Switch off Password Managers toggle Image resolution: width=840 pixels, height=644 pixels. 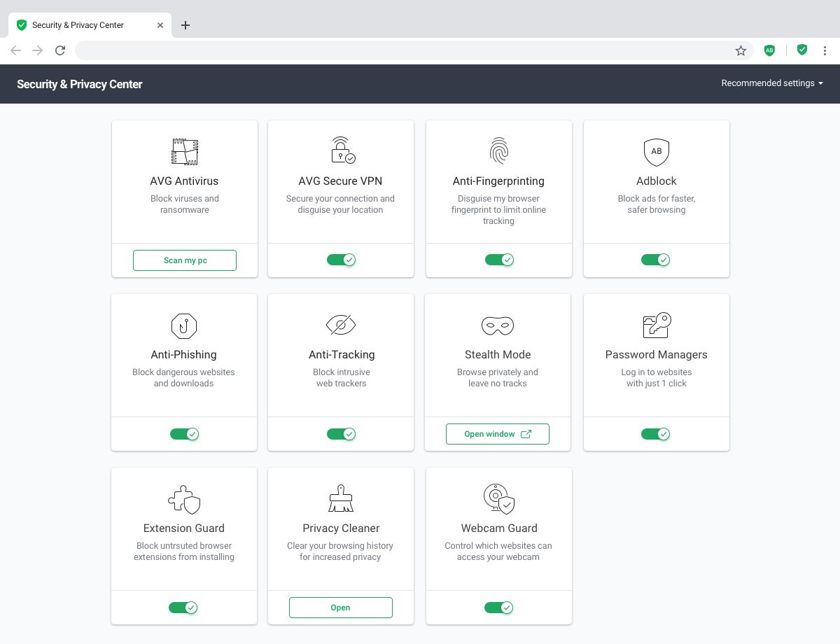click(656, 434)
